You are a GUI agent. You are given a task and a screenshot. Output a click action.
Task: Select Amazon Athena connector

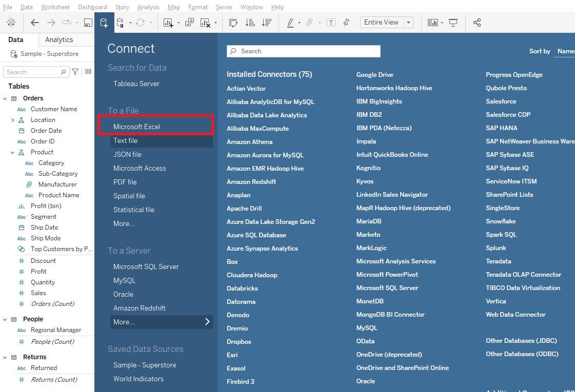click(x=249, y=142)
